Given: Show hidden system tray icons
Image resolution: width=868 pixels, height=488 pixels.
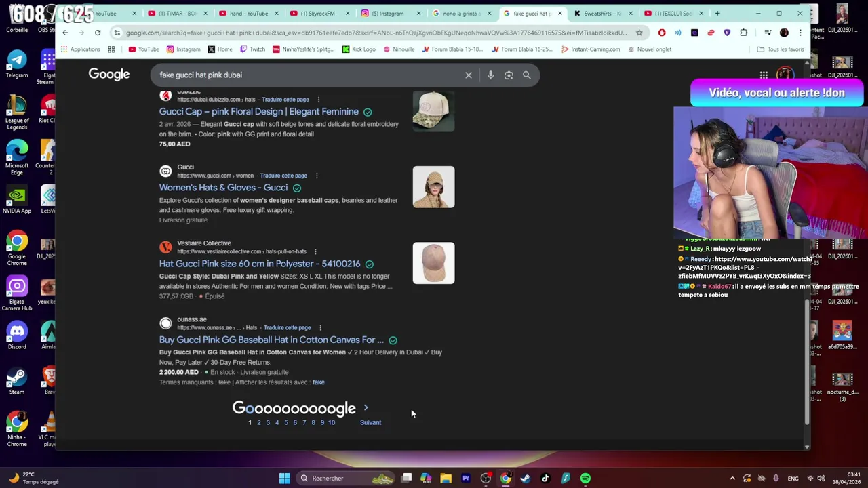Looking at the screenshot, I should (732, 479).
